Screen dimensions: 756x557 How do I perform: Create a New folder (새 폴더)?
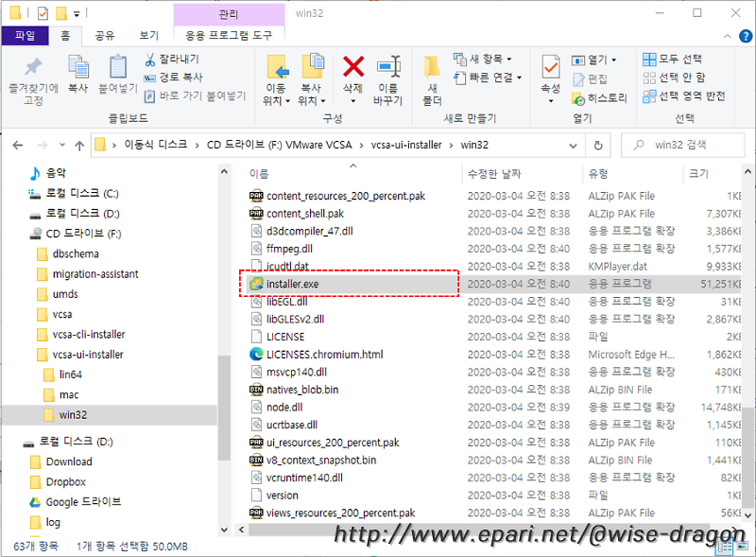pos(432,79)
